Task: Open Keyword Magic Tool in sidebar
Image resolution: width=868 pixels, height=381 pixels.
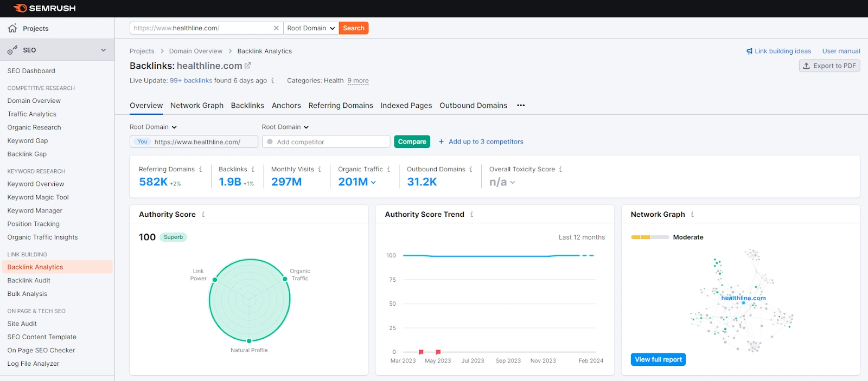Action: click(x=38, y=197)
